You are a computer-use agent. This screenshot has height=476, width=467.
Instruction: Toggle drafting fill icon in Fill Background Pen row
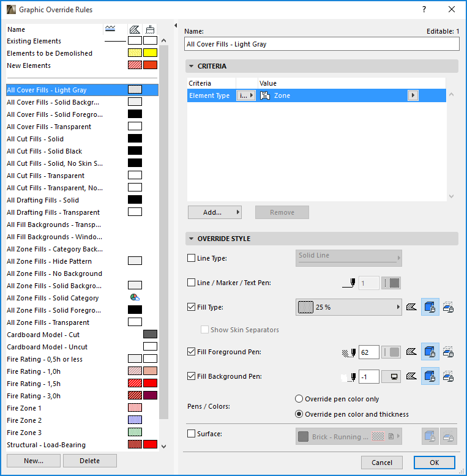448,376
